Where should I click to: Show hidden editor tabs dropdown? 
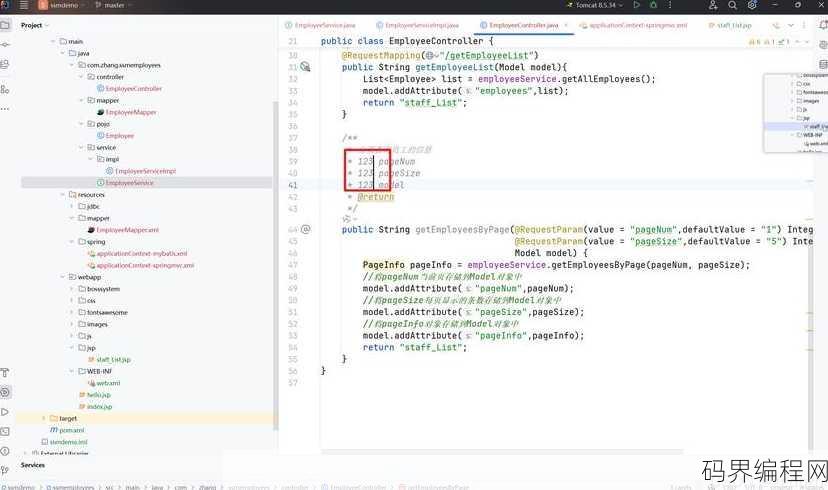[791, 25]
